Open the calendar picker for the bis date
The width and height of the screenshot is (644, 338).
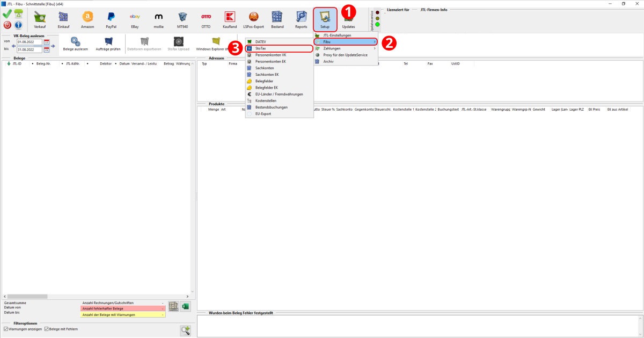click(x=47, y=50)
